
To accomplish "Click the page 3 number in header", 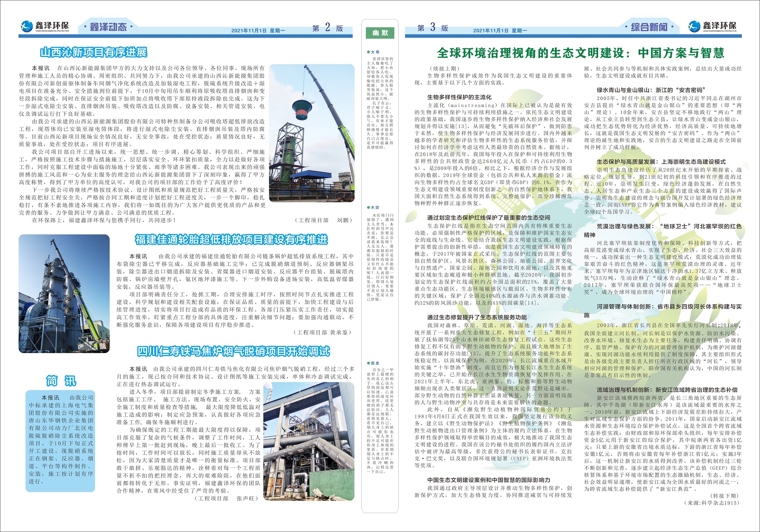I will click(432, 27).
